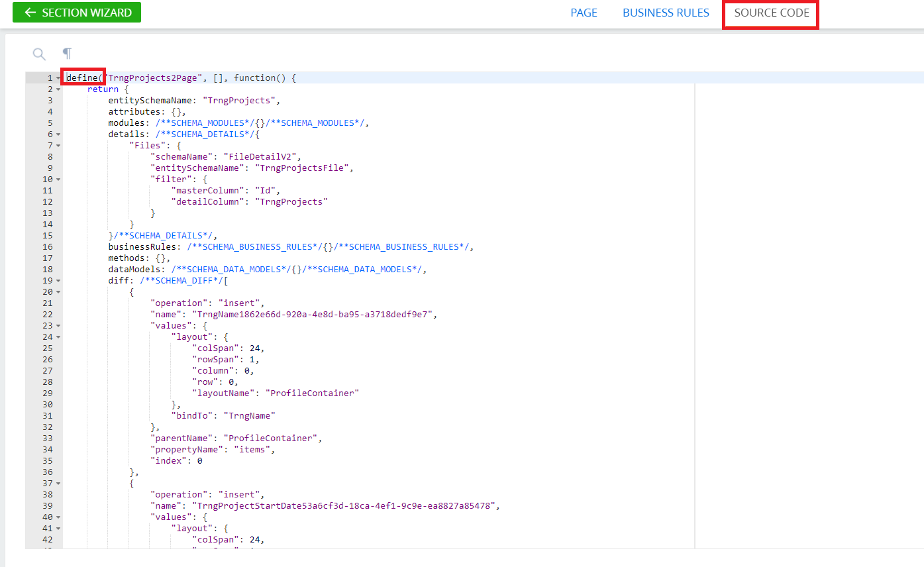Collapse "layout" fold at line 41
924x567 pixels.
58,529
